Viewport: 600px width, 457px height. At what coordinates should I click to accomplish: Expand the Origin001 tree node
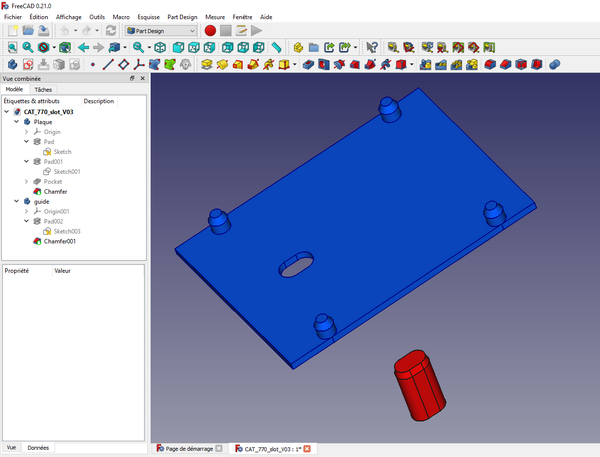pyautogui.click(x=25, y=211)
